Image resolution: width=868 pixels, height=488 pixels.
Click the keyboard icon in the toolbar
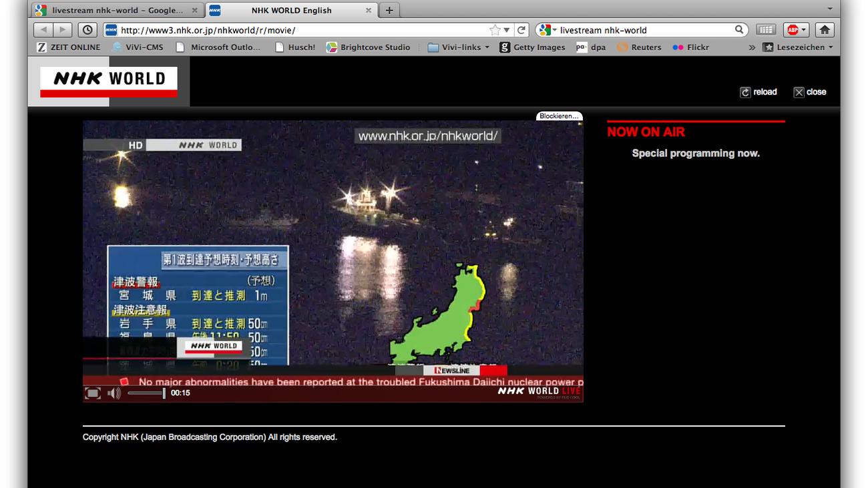click(x=766, y=30)
